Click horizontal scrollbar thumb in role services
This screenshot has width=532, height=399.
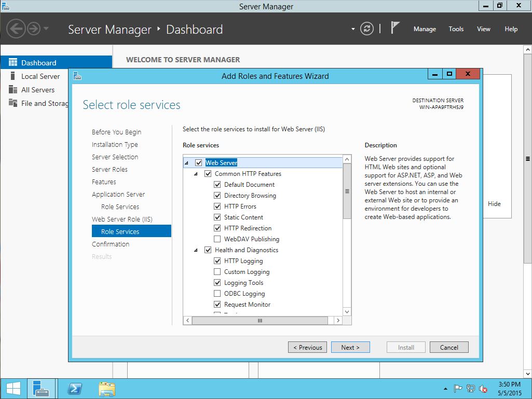260,320
